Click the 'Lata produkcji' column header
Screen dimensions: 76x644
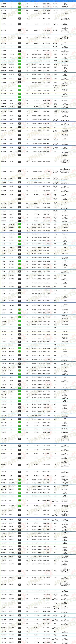(x=37, y=1)
